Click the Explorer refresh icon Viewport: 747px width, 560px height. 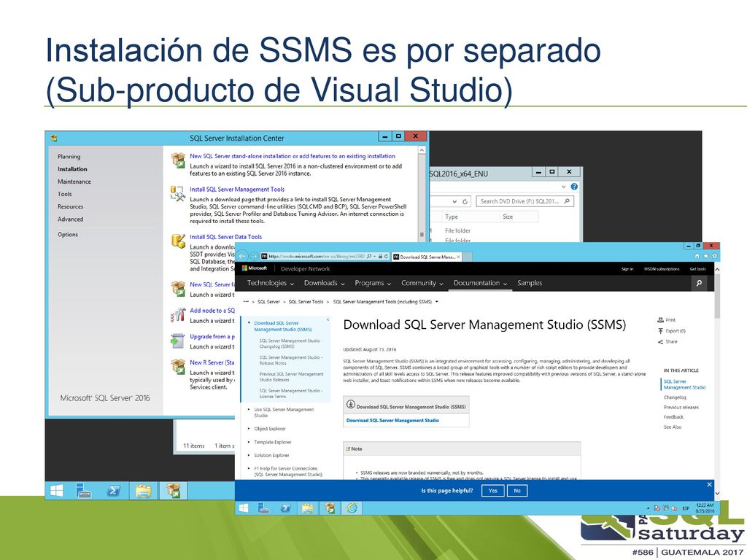[465, 201]
